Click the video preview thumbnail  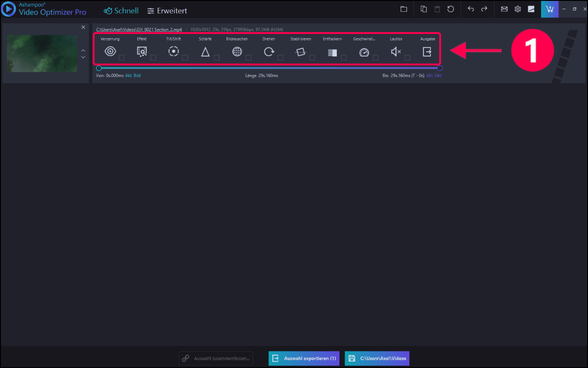tap(42, 53)
